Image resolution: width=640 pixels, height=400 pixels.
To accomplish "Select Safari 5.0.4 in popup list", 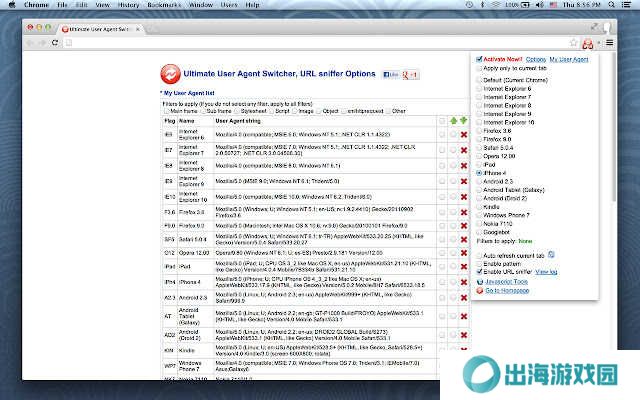I will [x=479, y=148].
